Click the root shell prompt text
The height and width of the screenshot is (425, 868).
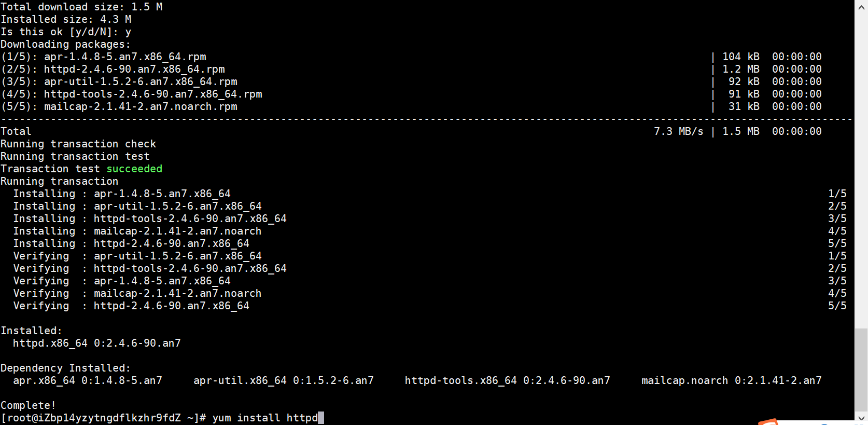click(x=103, y=418)
